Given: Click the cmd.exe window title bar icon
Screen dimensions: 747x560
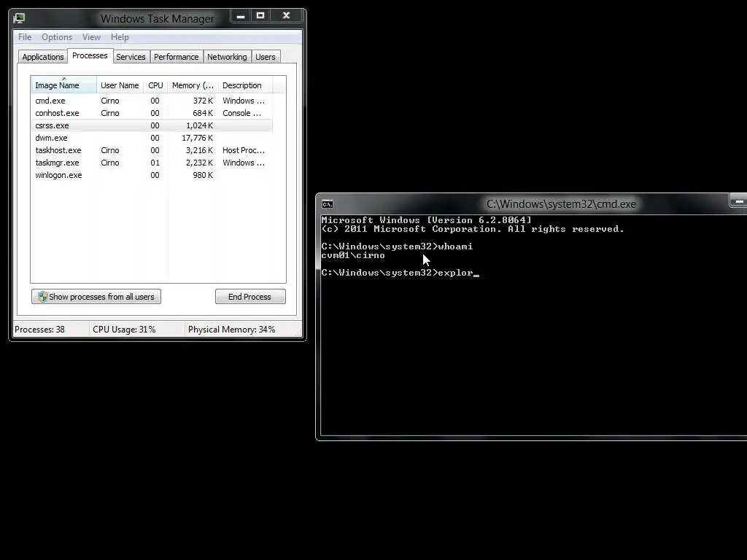Looking at the screenshot, I should 328,204.
